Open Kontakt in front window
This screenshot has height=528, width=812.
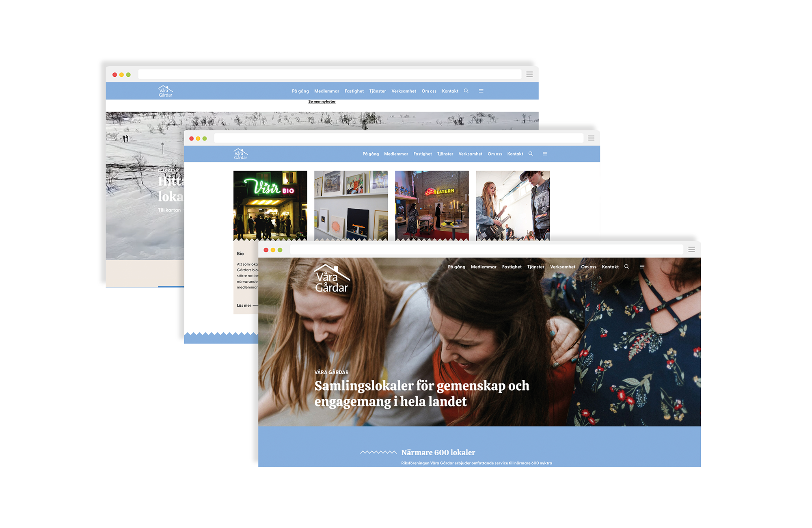[x=610, y=267]
